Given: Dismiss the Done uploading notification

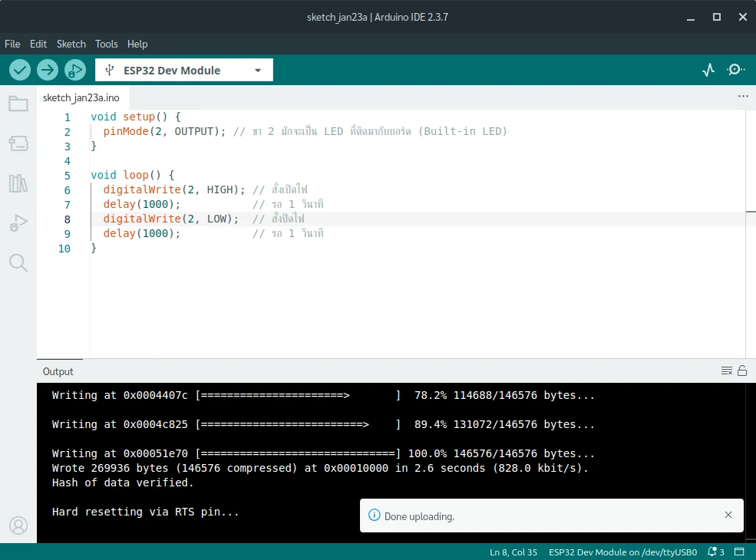Looking at the screenshot, I should (x=728, y=516).
